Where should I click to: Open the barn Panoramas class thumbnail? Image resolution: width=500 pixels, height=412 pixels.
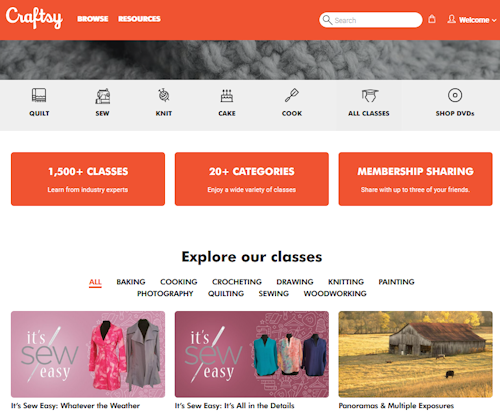(x=415, y=354)
